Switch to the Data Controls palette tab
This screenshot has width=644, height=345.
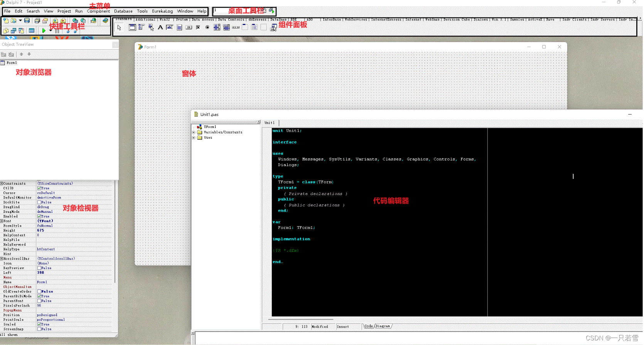tap(231, 19)
